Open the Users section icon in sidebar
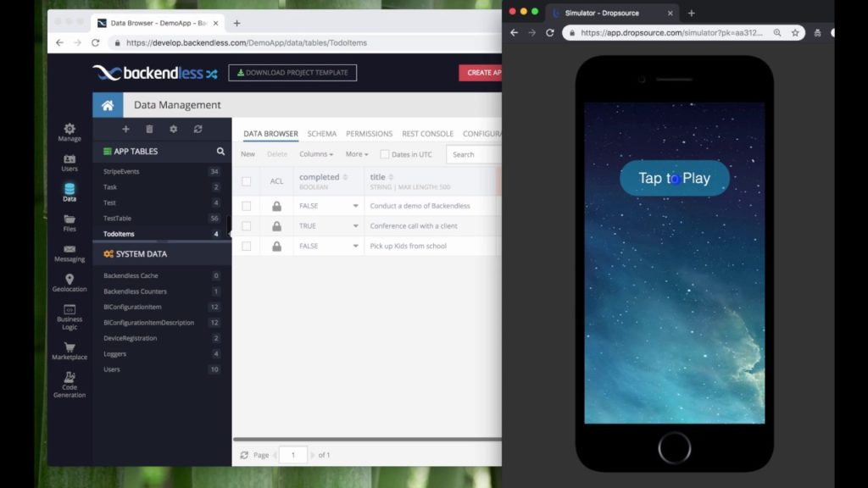868x488 pixels. tap(70, 163)
